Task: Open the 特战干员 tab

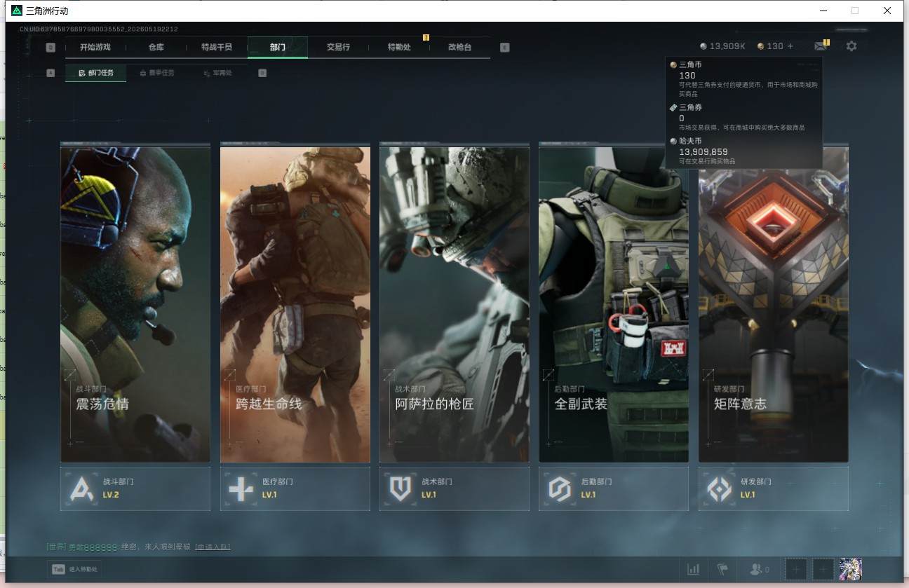Action: point(217,47)
